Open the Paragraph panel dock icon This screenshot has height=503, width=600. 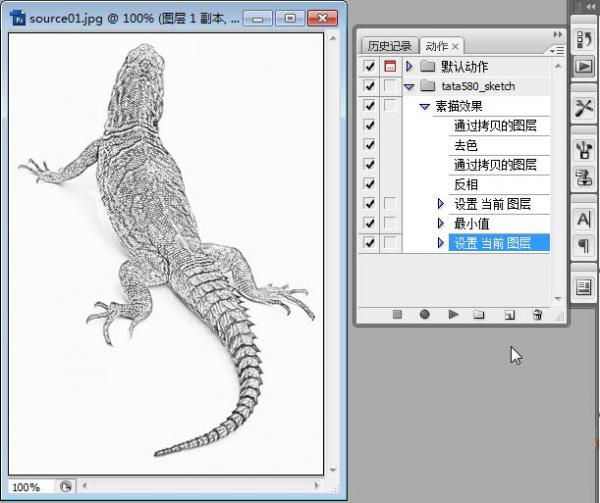tap(583, 245)
